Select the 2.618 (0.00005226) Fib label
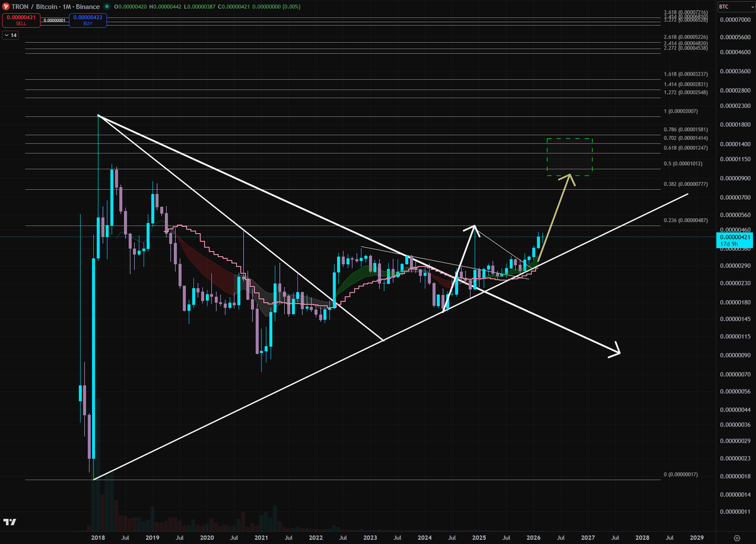The width and height of the screenshot is (756, 544). pos(687,37)
